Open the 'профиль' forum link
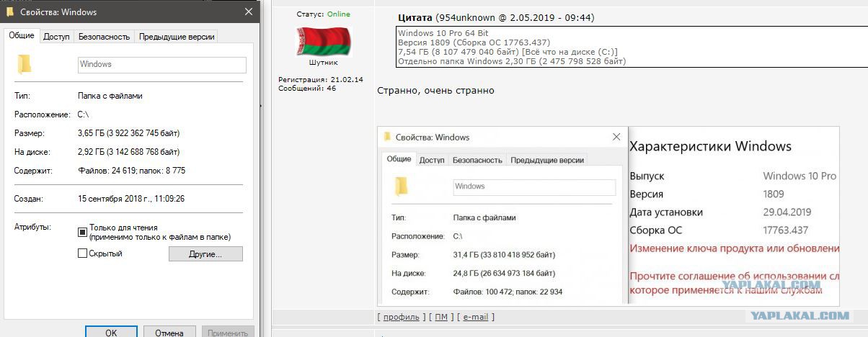 [402, 317]
